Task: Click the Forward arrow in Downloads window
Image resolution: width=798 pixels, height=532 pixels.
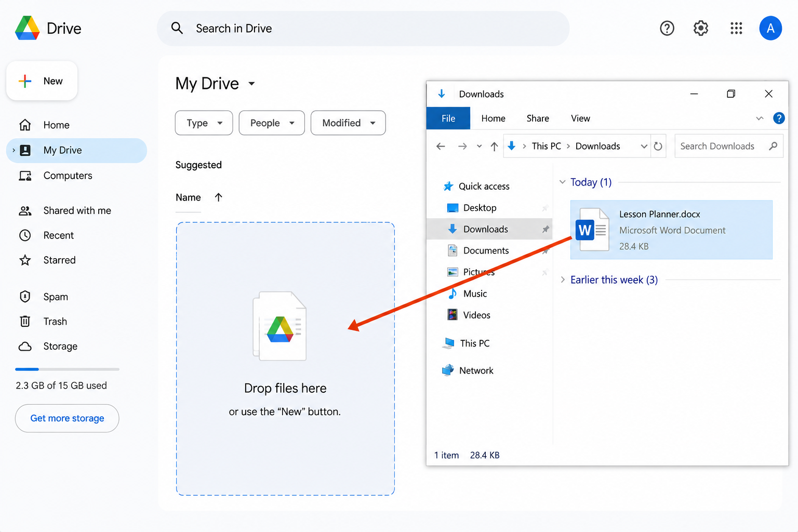Action: coord(462,147)
